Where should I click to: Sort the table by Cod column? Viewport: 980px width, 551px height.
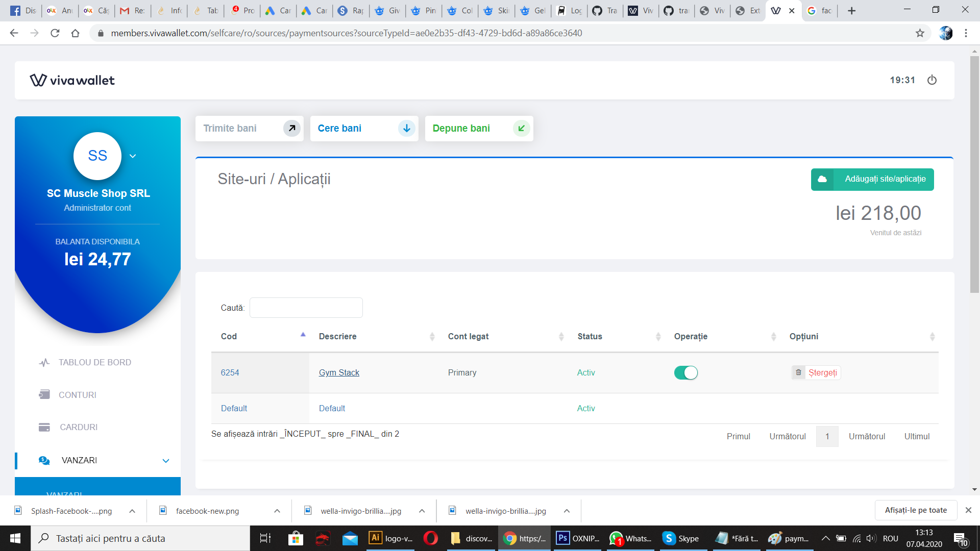260,336
